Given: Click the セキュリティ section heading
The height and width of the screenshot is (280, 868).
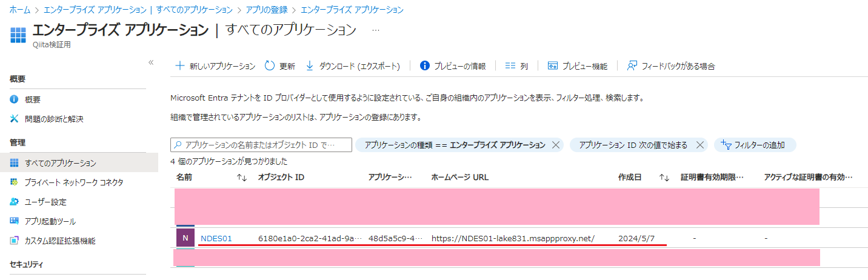Looking at the screenshot, I should [x=27, y=264].
